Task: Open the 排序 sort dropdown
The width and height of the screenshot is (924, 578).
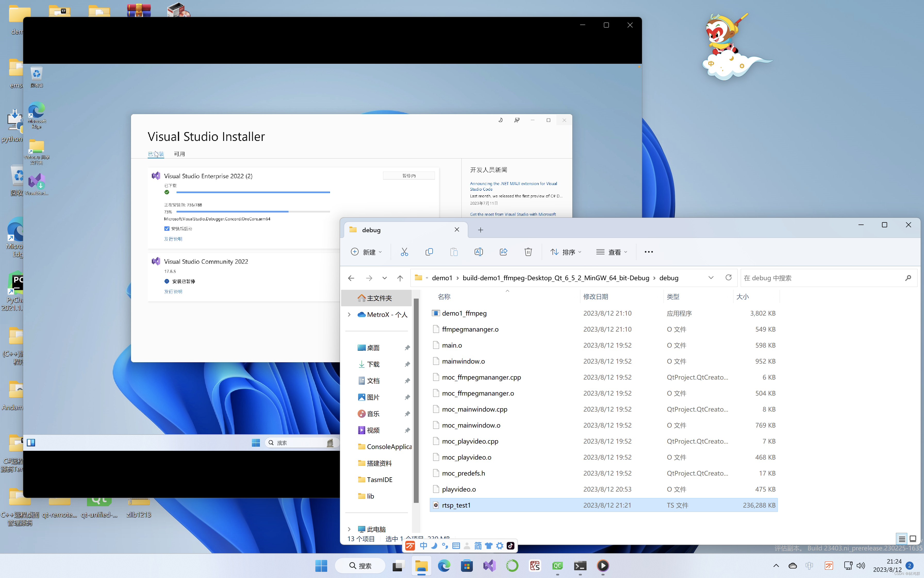Action: (x=565, y=252)
